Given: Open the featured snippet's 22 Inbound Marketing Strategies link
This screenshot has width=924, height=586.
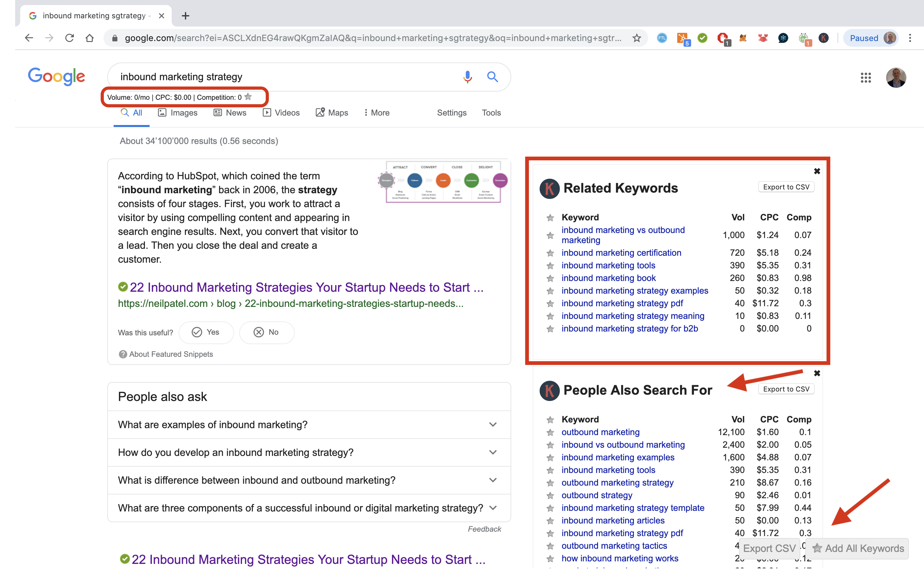Looking at the screenshot, I should point(306,287).
